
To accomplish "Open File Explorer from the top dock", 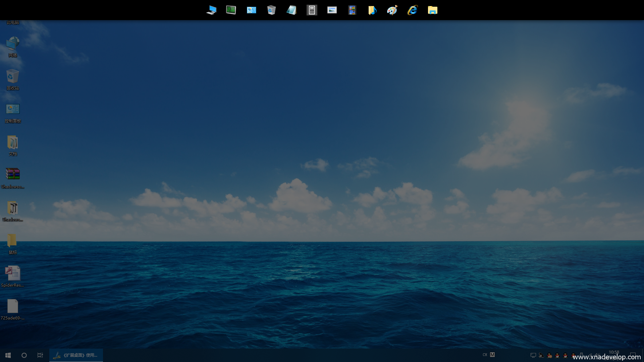I will (432, 10).
